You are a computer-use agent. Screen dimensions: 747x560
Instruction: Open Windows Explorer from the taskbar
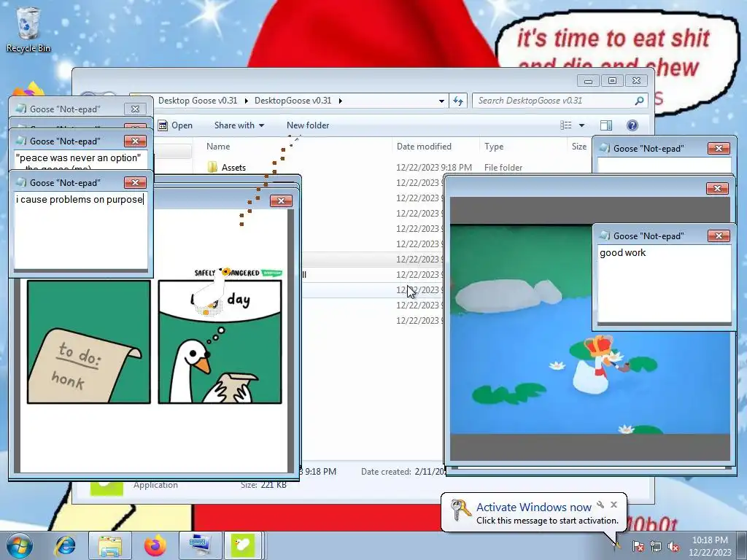point(110,545)
